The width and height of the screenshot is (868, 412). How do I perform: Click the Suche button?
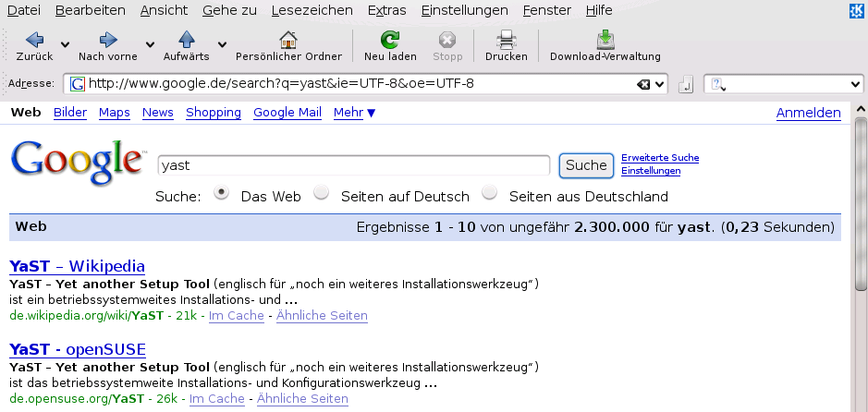tap(586, 165)
